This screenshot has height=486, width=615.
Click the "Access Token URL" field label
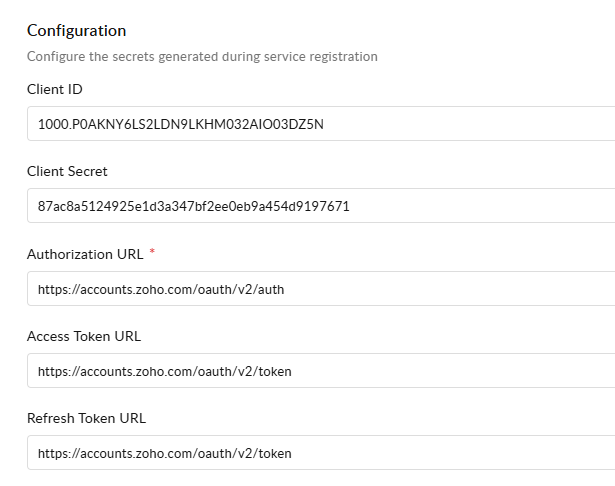coord(84,336)
